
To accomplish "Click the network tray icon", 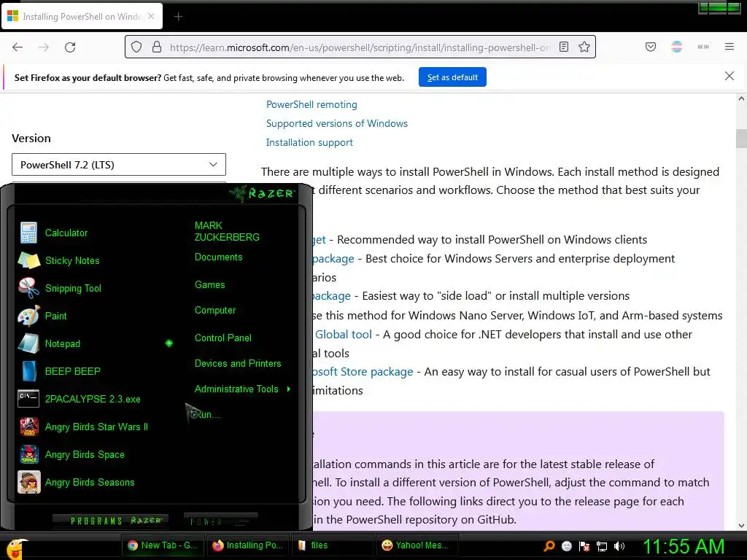I will (602, 546).
